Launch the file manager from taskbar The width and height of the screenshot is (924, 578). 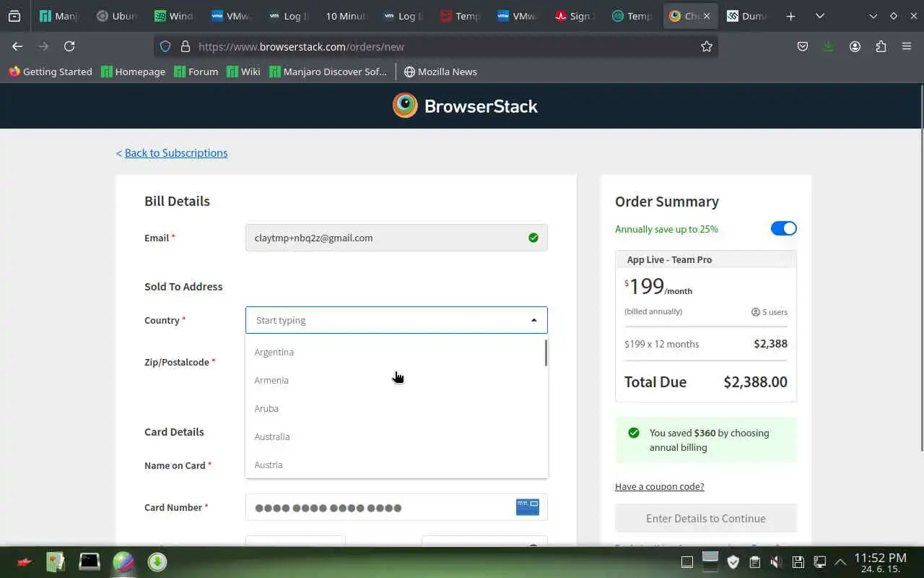(56, 562)
